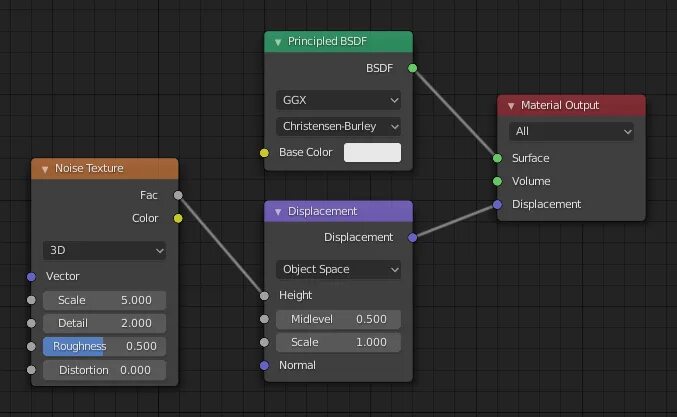The width and height of the screenshot is (677, 417).
Task: Select the Principled BSDF node header
Action: [x=338, y=41]
